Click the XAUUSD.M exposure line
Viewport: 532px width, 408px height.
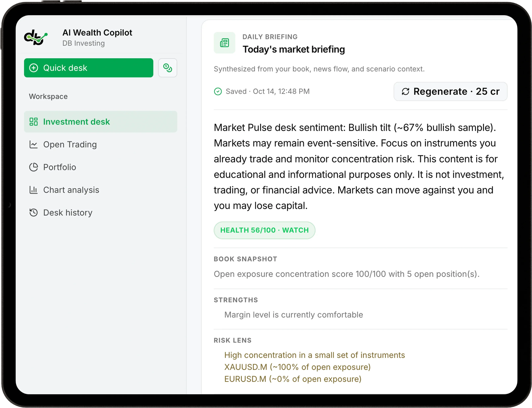[x=297, y=367]
